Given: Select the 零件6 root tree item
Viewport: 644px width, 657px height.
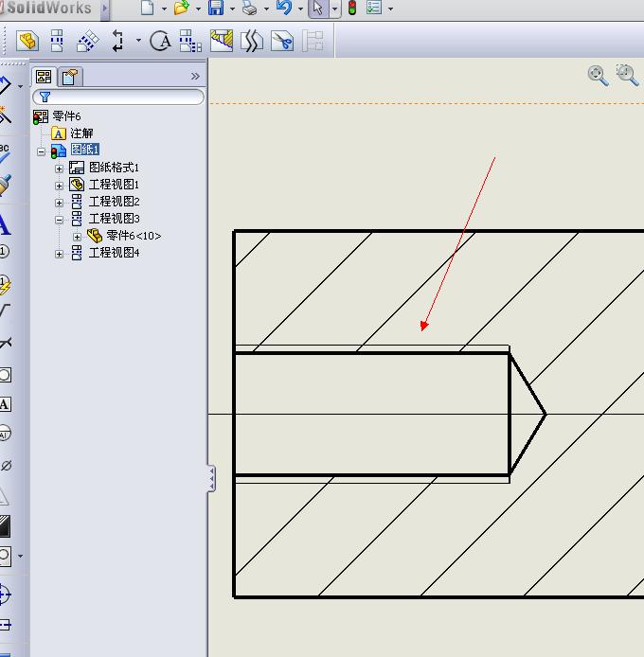Looking at the screenshot, I should point(66,116).
